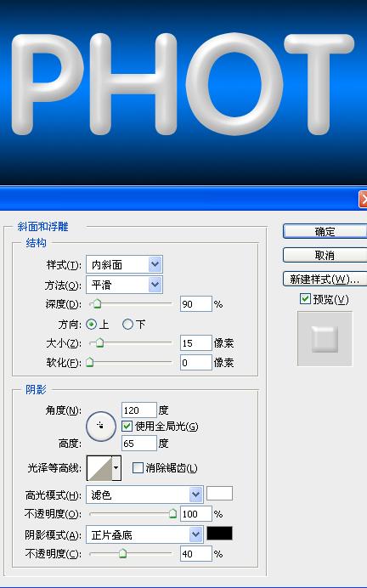Close the layer style dialog
367x588 pixels.
tap(363, 199)
